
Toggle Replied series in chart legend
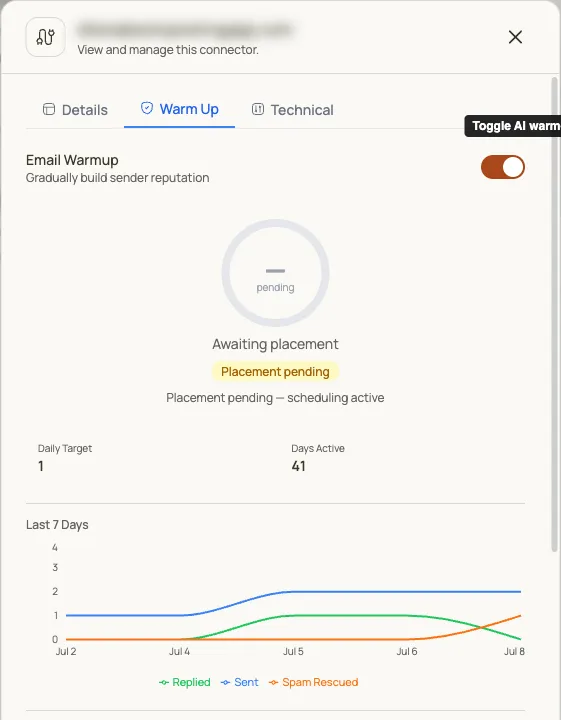pos(185,682)
